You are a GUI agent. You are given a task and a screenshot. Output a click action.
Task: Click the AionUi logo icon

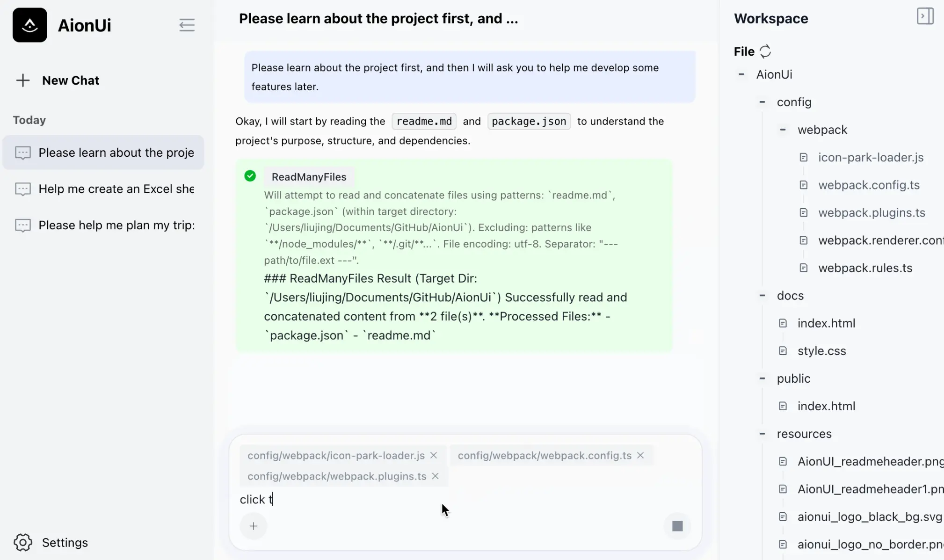(x=29, y=25)
